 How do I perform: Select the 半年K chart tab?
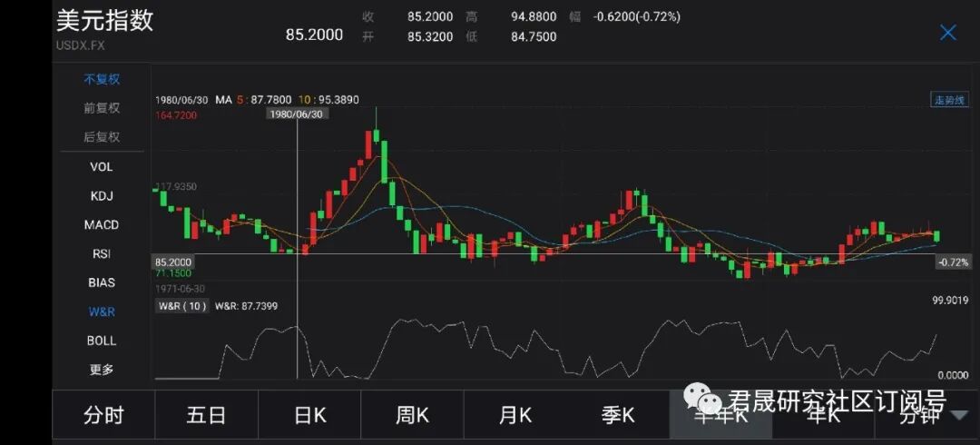click(x=720, y=415)
